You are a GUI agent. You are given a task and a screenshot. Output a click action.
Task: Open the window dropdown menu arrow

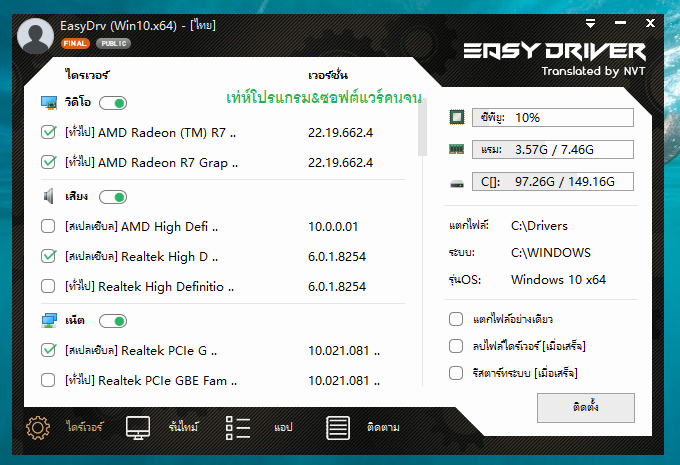pos(590,23)
